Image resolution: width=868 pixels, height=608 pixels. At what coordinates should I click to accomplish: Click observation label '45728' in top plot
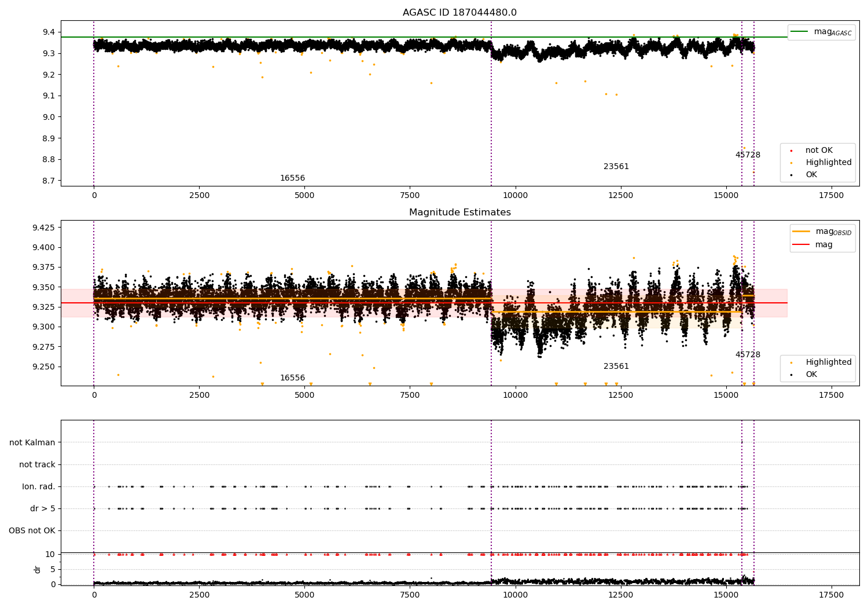click(x=748, y=155)
